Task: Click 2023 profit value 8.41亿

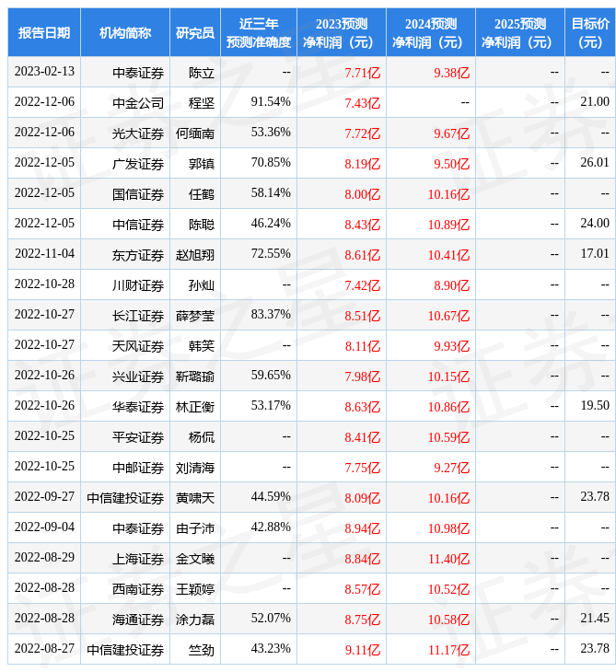Action: [363, 437]
